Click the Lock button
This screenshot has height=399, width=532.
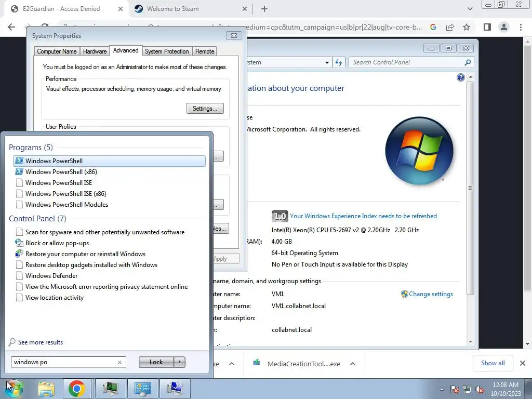coord(156,362)
